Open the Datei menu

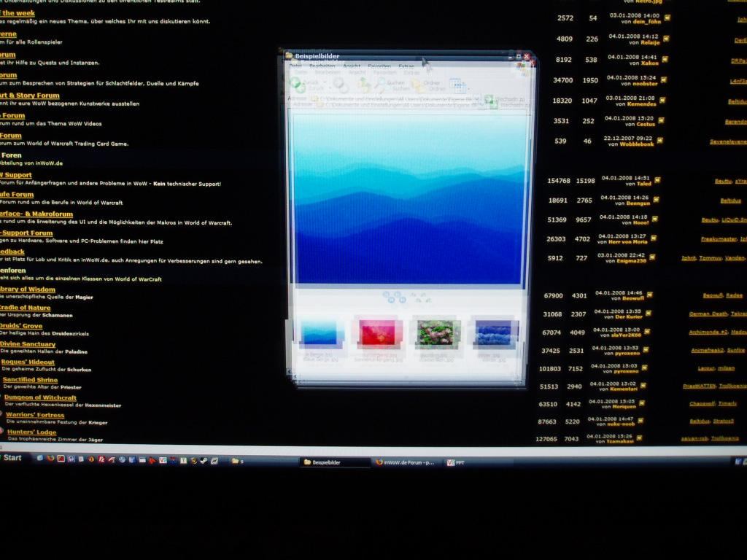pos(295,66)
